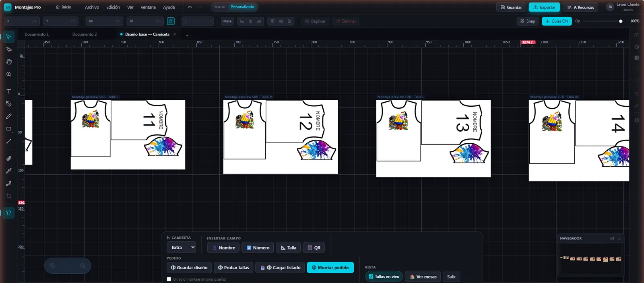
Task: Click the Montar pedido button
Action: click(x=330, y=268)
